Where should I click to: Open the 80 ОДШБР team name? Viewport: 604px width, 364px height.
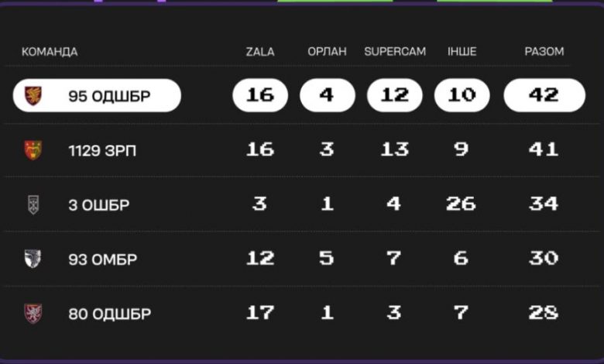pos(110,314)
